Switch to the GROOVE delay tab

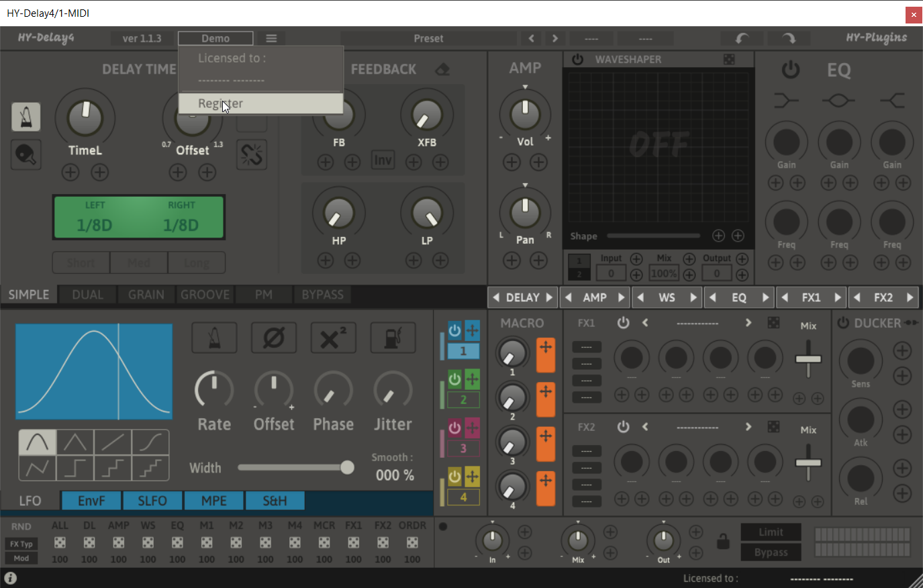coord(205,295)
